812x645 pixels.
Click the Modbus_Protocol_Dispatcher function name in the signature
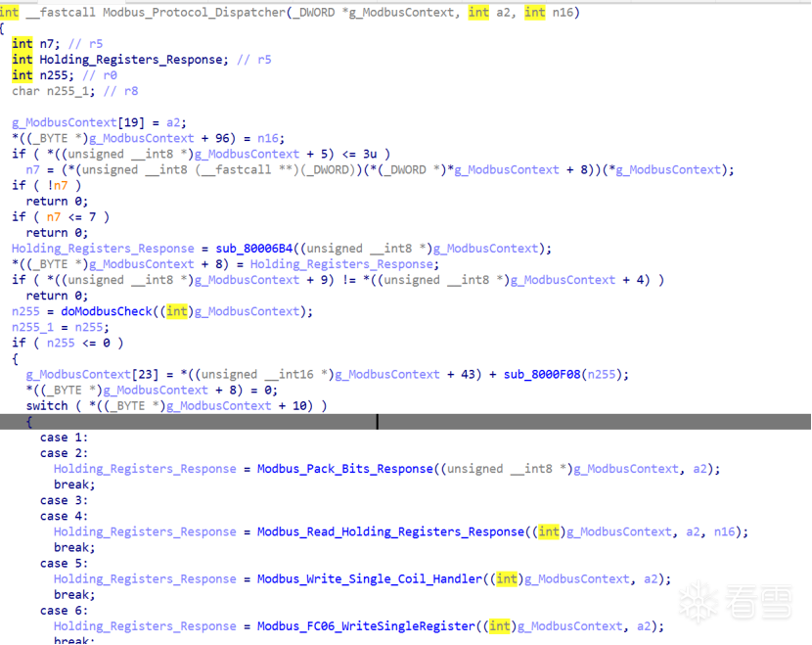(x=183, y=12)
